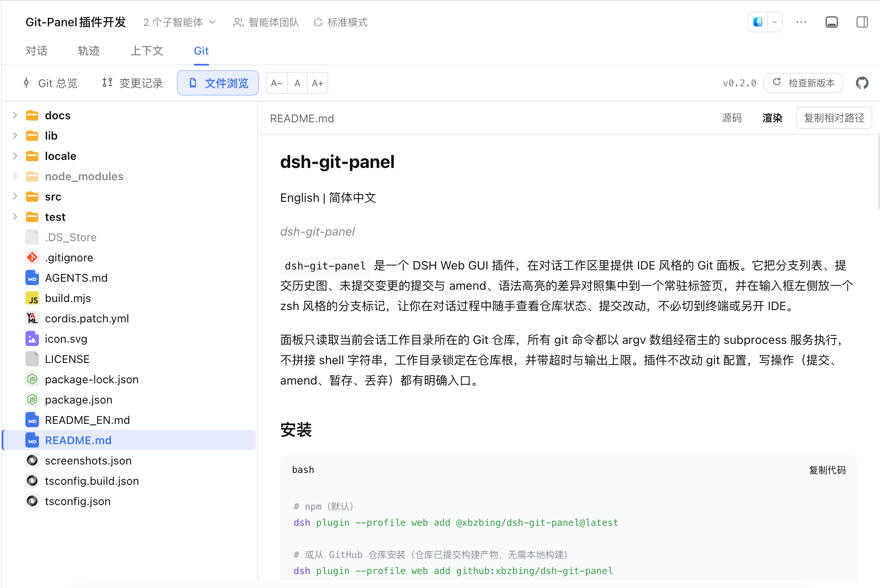
Task: Switch to 渲染 rendered view
Action: pos(773,118)
